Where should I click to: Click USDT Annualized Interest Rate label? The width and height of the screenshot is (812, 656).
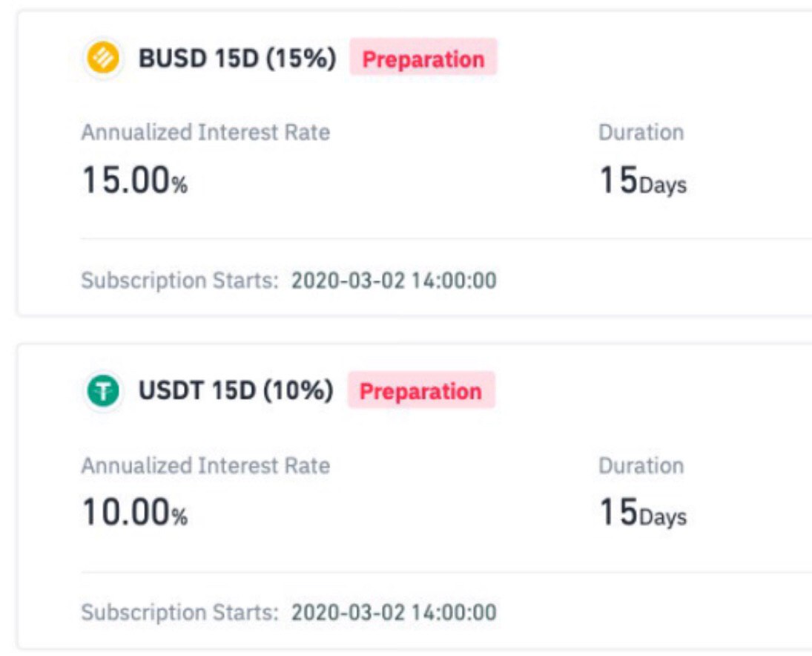(x=205, y=465)
